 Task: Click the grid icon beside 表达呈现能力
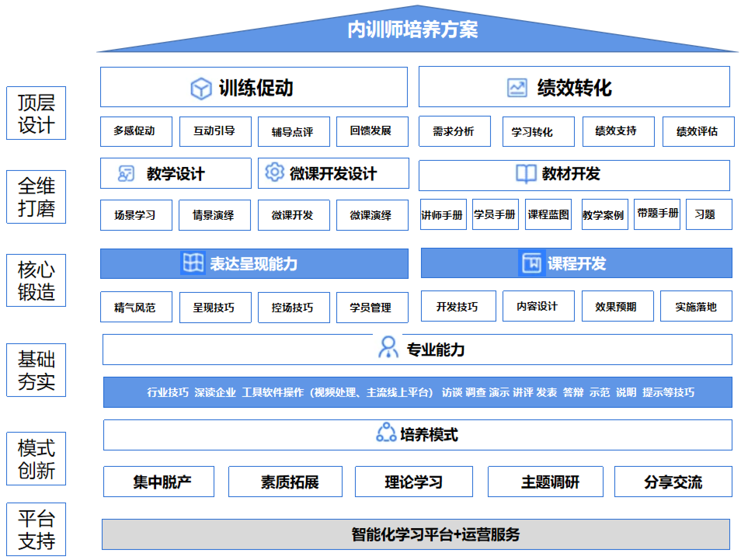[x=193, y=263]
